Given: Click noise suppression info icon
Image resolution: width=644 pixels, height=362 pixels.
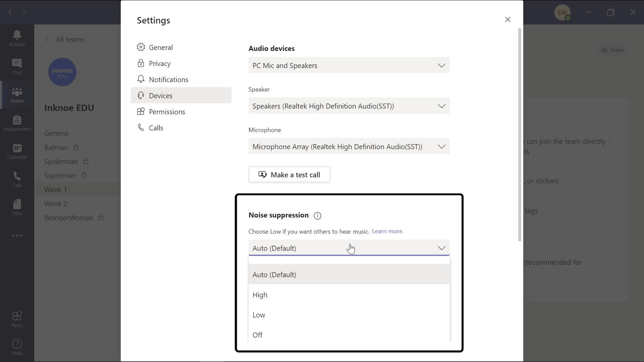Looking at the screenshot, I should coord(317,215).
